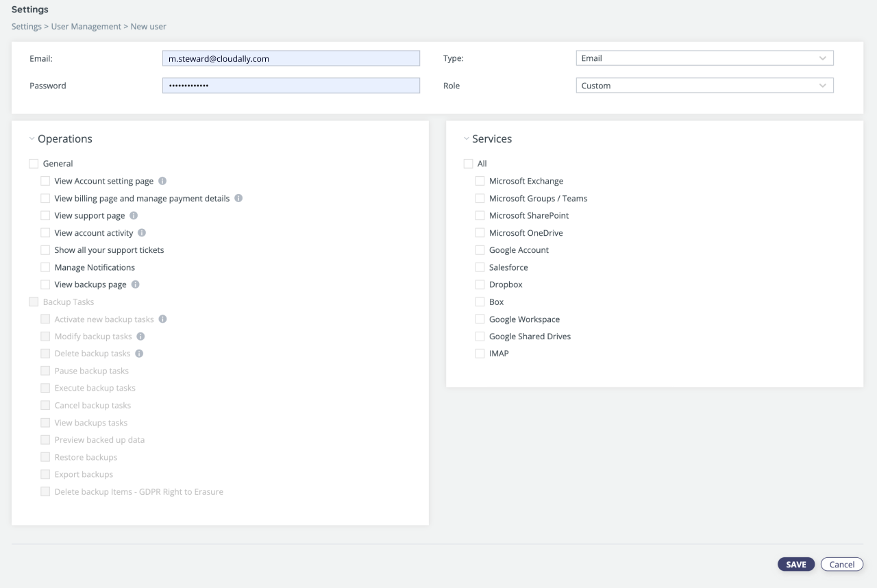This screenshot has width=877, height=588.
Task: Click info icon beside View support page
Action: pos(134,215)
